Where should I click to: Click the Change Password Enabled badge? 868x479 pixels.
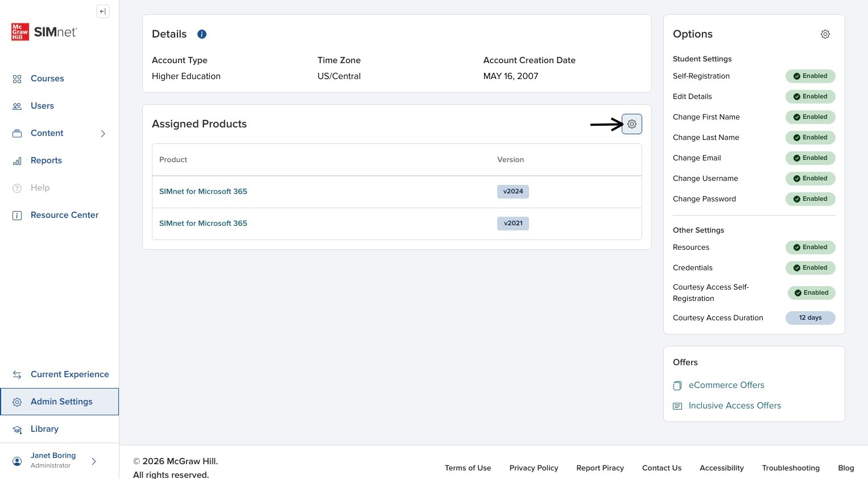811,199
